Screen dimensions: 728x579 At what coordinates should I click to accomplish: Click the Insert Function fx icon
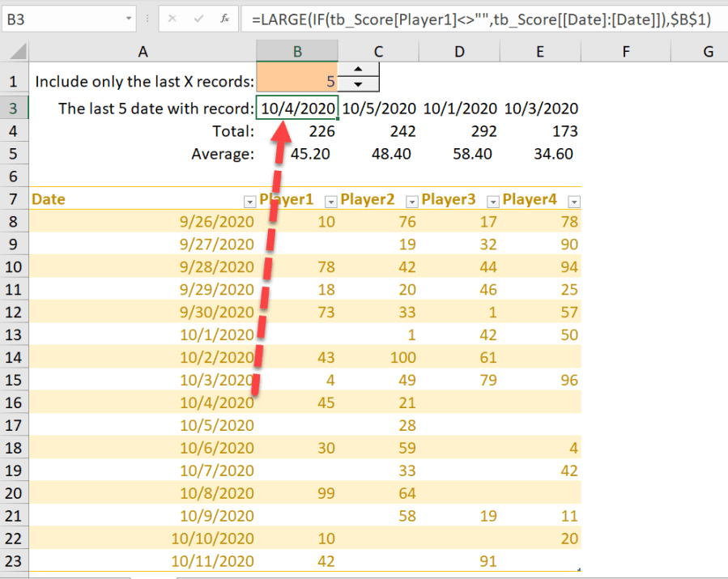coord(225,19)
